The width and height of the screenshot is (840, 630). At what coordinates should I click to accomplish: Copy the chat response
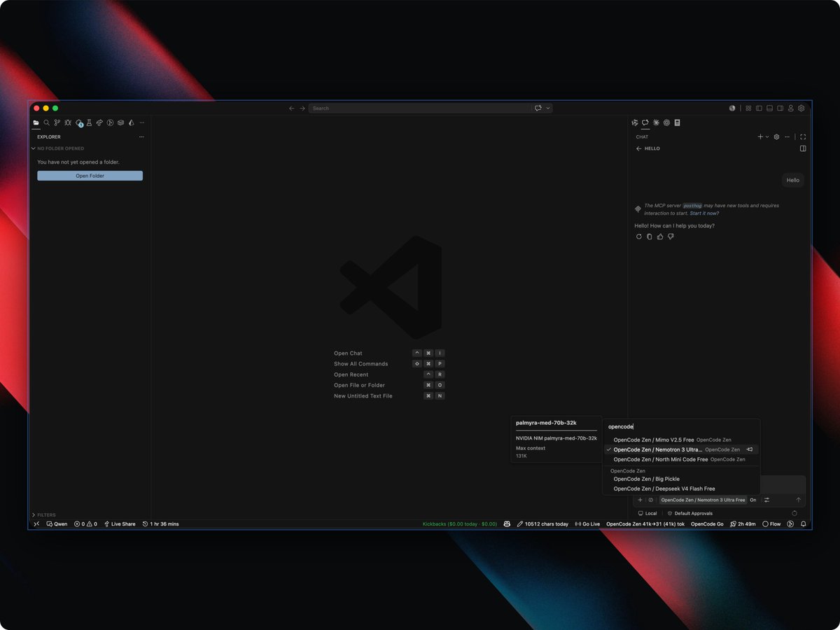tap(649, 237)
